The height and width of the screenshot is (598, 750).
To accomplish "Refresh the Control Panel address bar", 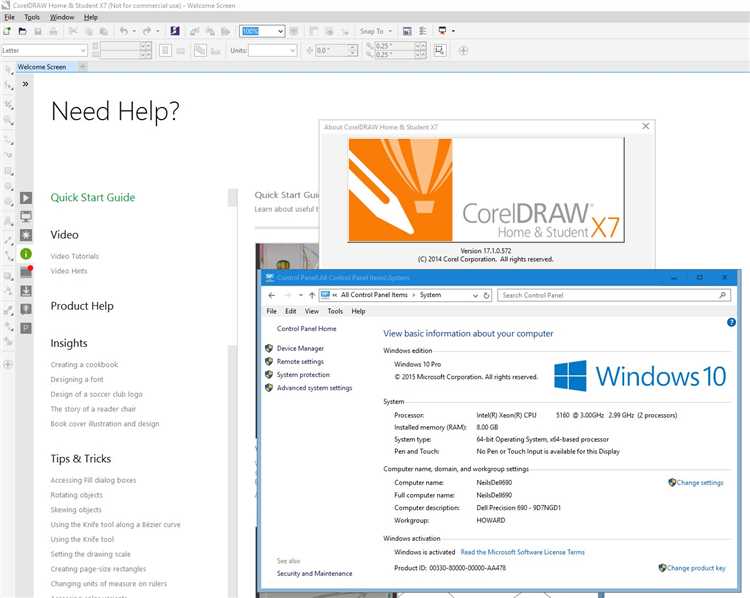I will pyautogui.click(x=486, y=295).
